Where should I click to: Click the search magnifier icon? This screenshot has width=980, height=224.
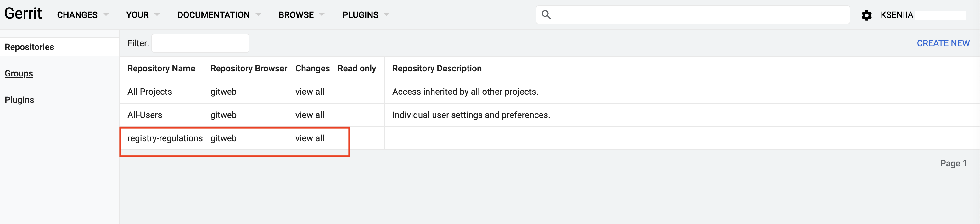tap(546, 15)
